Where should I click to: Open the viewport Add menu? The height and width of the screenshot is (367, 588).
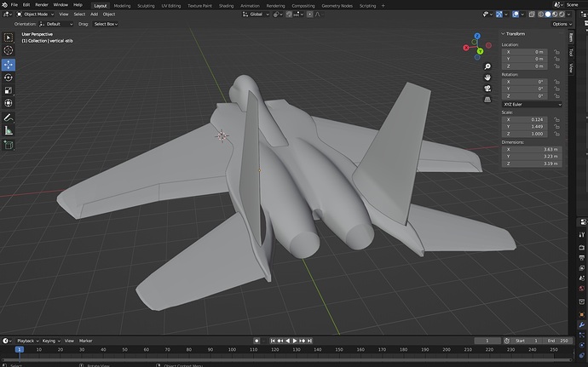(x=94, y=14)
